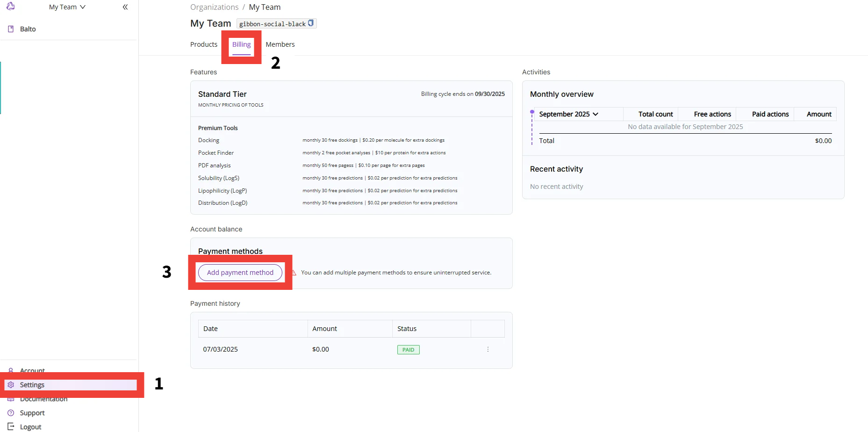Click the Balto project icon
Screen dimensions: 868x432
pyautogui.click(x=11, y=29)
